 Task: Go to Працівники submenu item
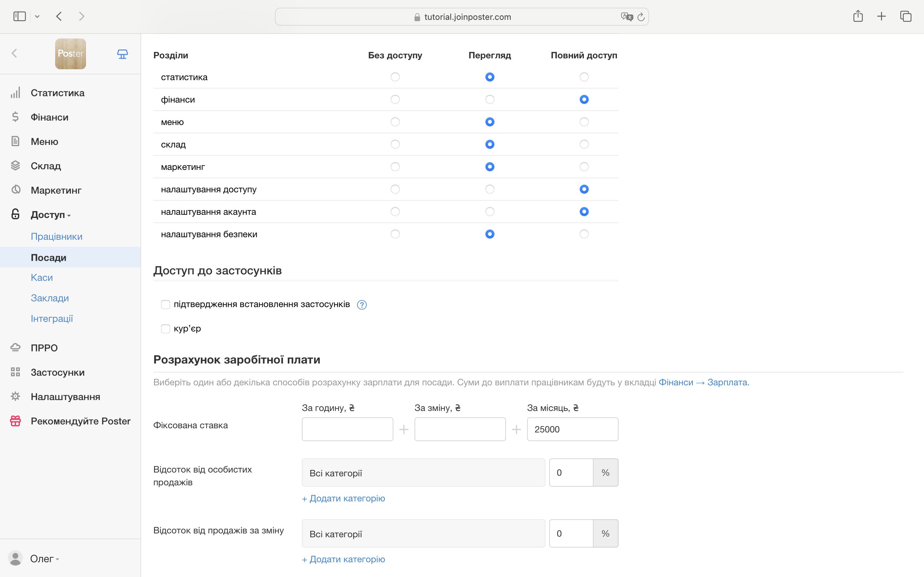point(56,237)
